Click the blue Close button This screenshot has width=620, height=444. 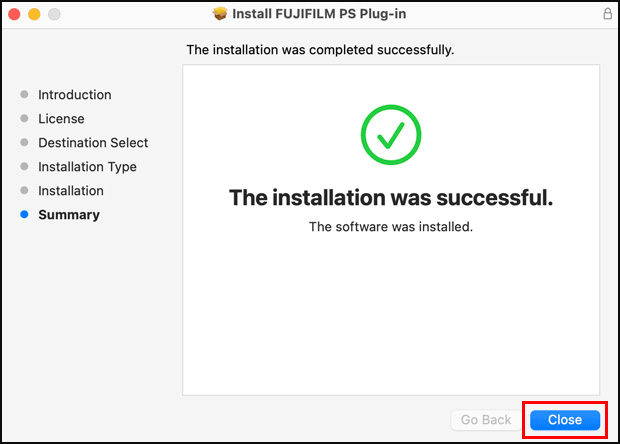[x=565, y=420]
